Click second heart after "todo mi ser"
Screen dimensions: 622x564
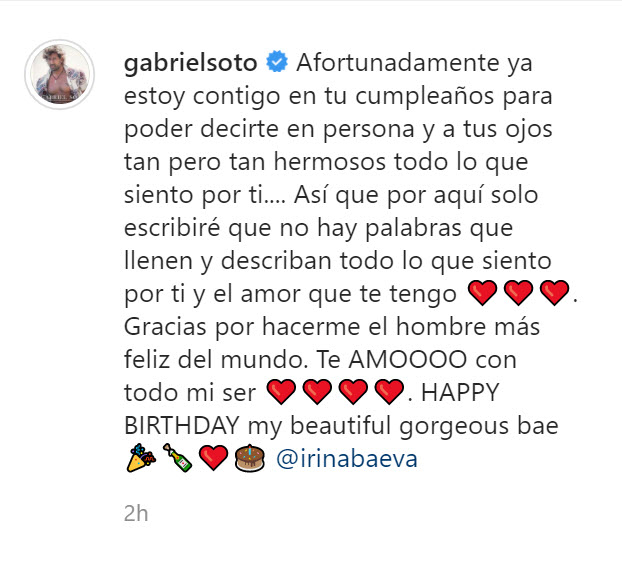[317, 392]
